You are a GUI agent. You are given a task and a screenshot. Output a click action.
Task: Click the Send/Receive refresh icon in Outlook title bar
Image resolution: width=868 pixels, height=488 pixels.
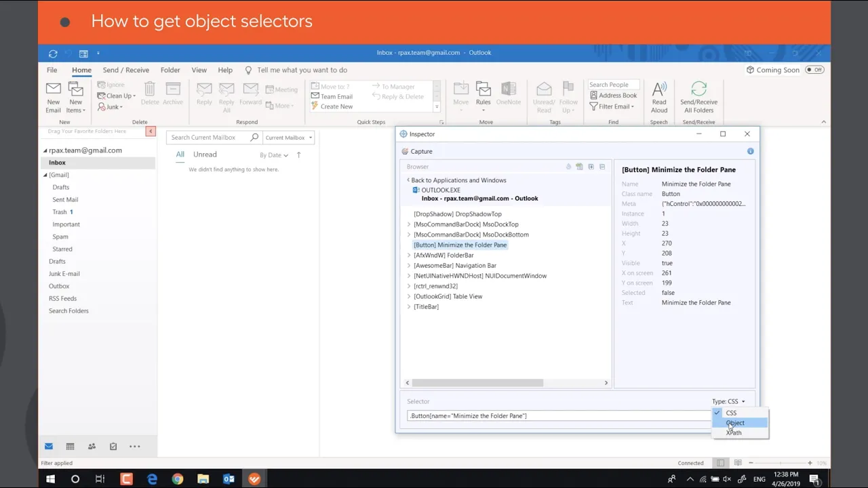coord(53,54)
